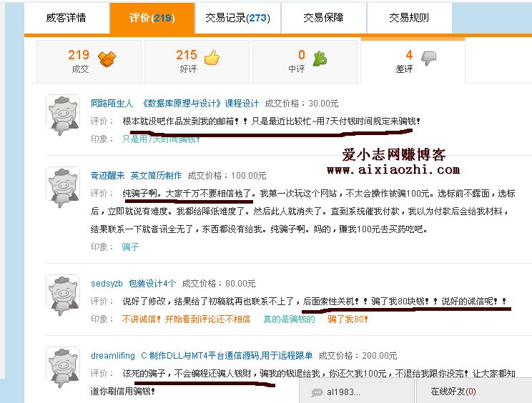Open the 同路陌生人 user link
This screenshot has height=403, width=532.
tap(112, 104)
